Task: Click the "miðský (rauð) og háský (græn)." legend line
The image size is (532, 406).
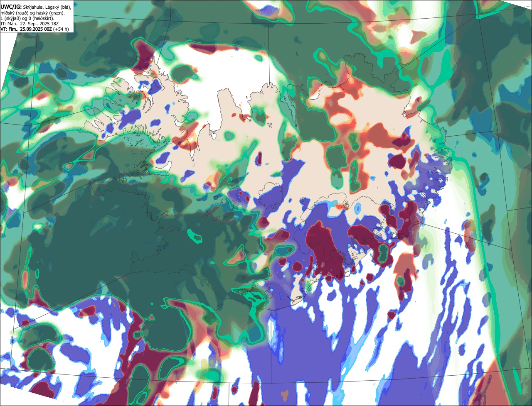Action: [x=32, y=13]
